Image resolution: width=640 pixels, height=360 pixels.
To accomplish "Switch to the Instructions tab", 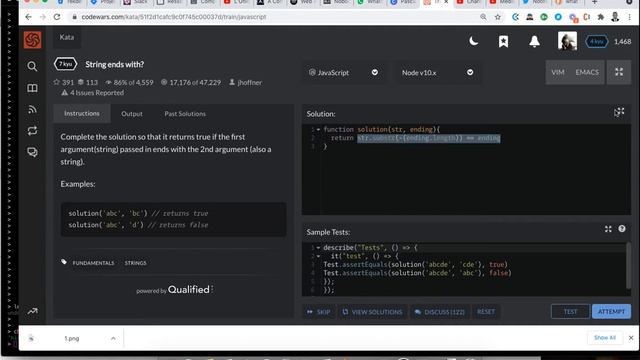I will [82, 113].
